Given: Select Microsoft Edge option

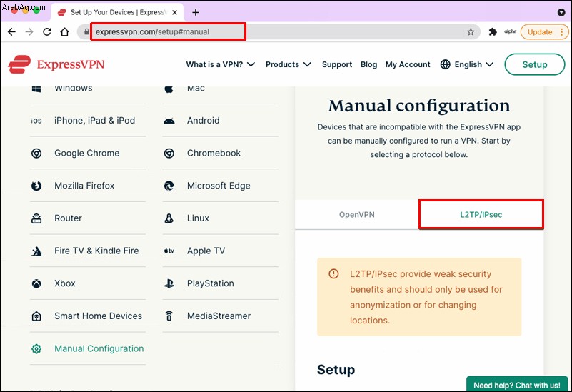Looking at the screenshot, I should [x=221, y=186].
